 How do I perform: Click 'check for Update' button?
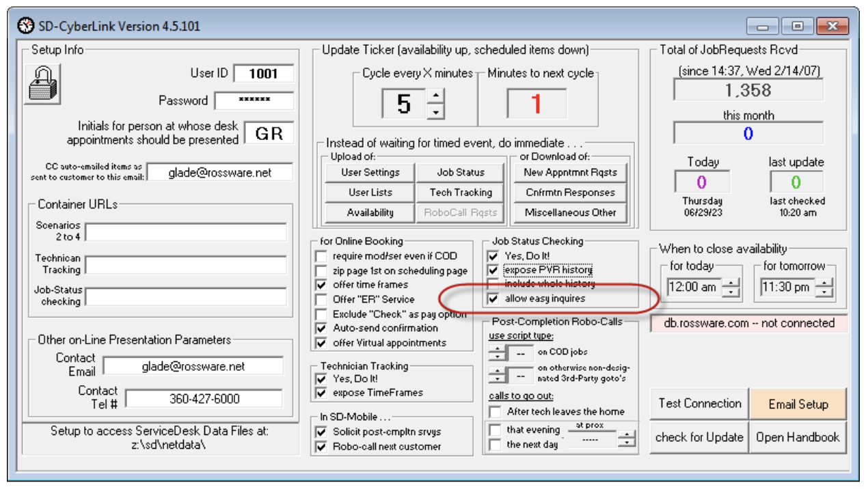point(699,437)
